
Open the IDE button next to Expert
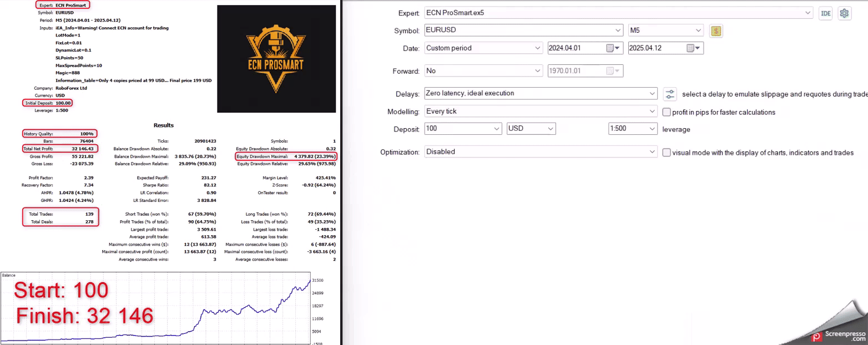click(x=826, y=13)
